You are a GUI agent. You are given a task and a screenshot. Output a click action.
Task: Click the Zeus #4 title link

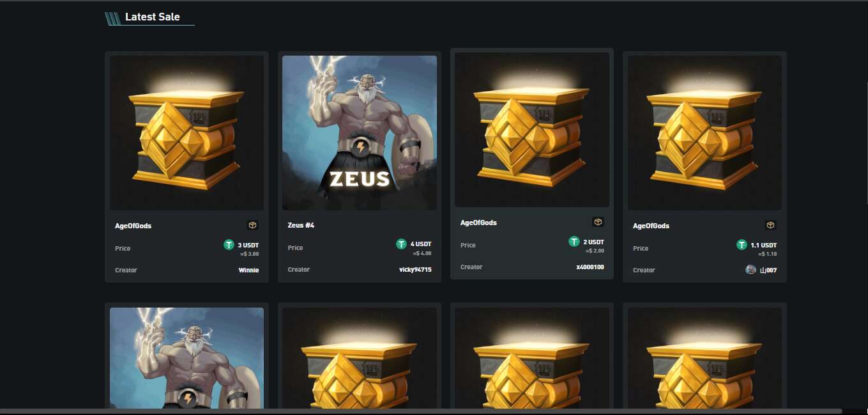coord(301,225)
